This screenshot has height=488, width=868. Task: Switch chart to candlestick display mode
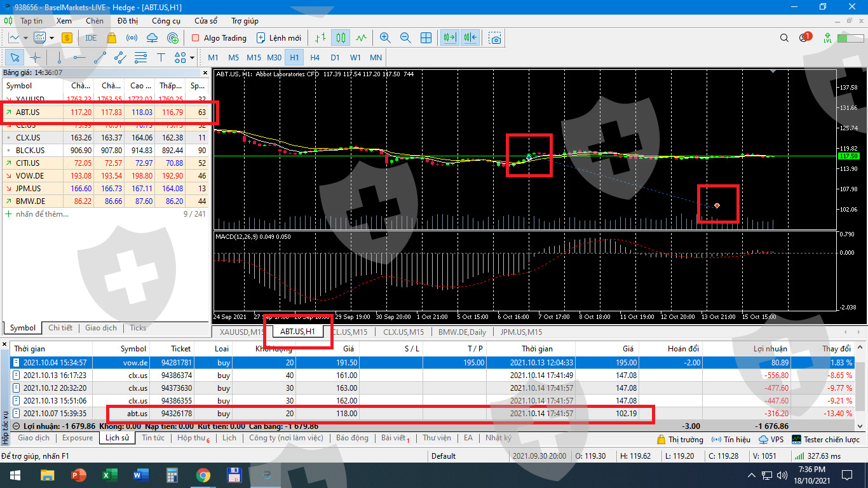point(341,38)
